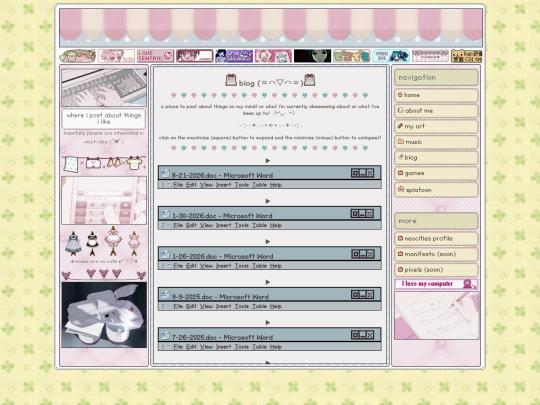The image size is (540, 405).
Task: Click the pink phone keypad image
Action: (104, 200)
